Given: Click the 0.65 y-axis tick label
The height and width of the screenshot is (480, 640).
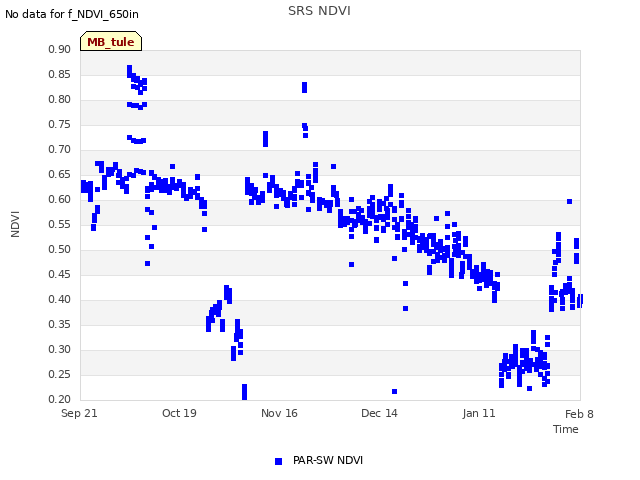Looking at the screenshot, I should 59,174.
